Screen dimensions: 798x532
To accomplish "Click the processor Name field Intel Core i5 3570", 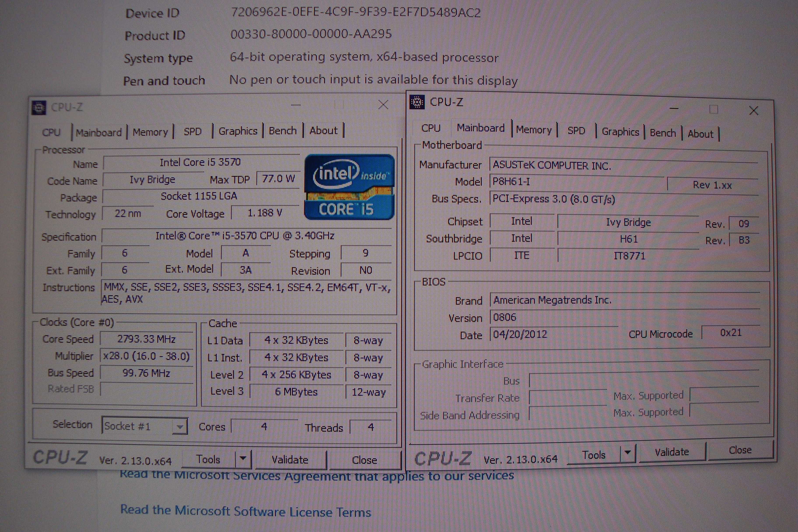I will pos(201,163).
